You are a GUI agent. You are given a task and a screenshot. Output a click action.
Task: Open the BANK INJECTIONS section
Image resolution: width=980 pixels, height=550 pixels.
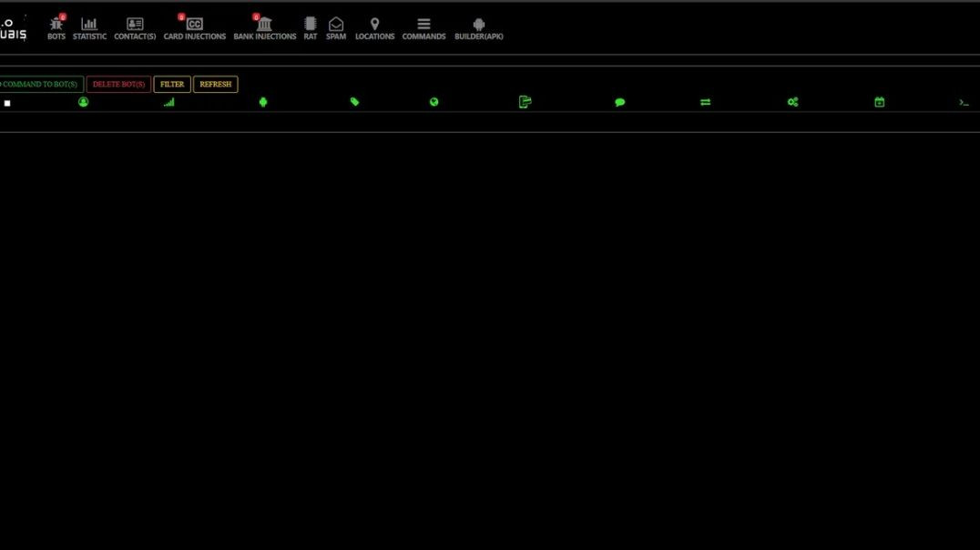[265, 25]
